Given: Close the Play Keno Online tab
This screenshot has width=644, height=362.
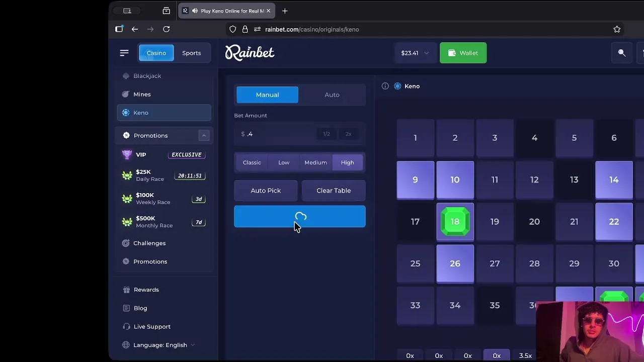Looking at the screenshot, I should coord(268,11).
